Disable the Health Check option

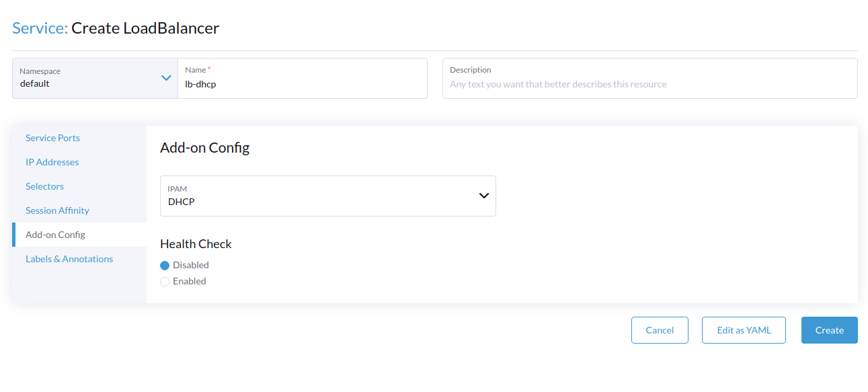coord(165,265)
